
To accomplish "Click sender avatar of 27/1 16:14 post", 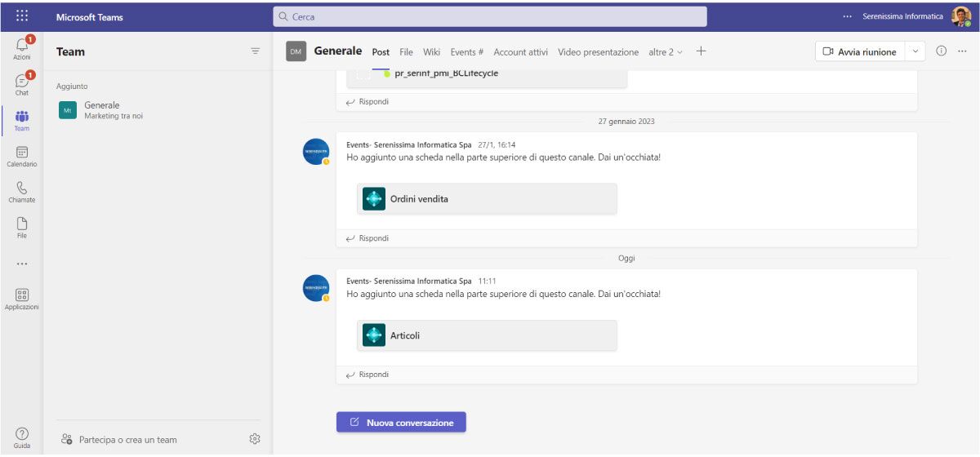I will tap(316, 152).
